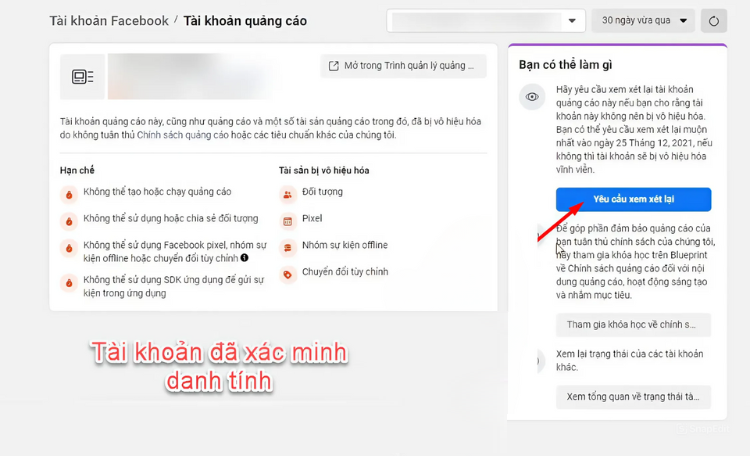Screen dimensions: 750x457
Task: Open the "Chính sách quảng cáo" link
Action: pyautogui.click(x=184, y=135)
